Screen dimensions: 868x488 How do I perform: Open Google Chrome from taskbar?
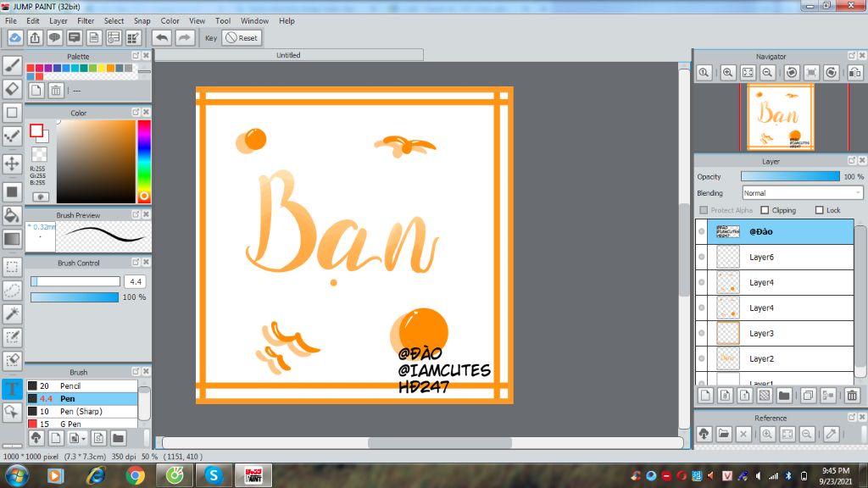click(135, 475)
